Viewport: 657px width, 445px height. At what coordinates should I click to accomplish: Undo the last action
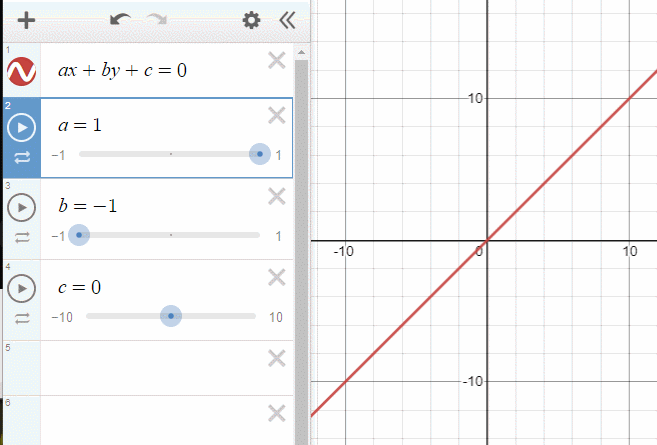click(121, 20)
